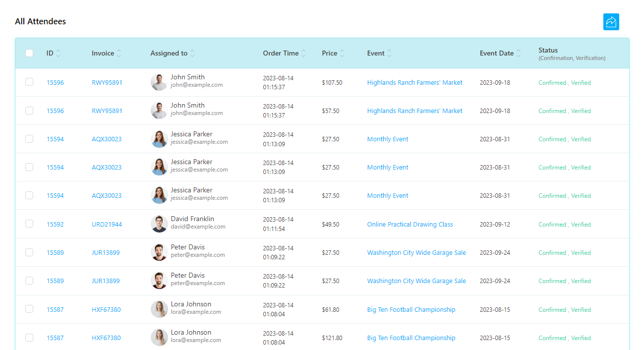The image size is (644, 350).
Task: Open invoice HXF67380 in the $121.80 row
Action: (x=106, y=338)
